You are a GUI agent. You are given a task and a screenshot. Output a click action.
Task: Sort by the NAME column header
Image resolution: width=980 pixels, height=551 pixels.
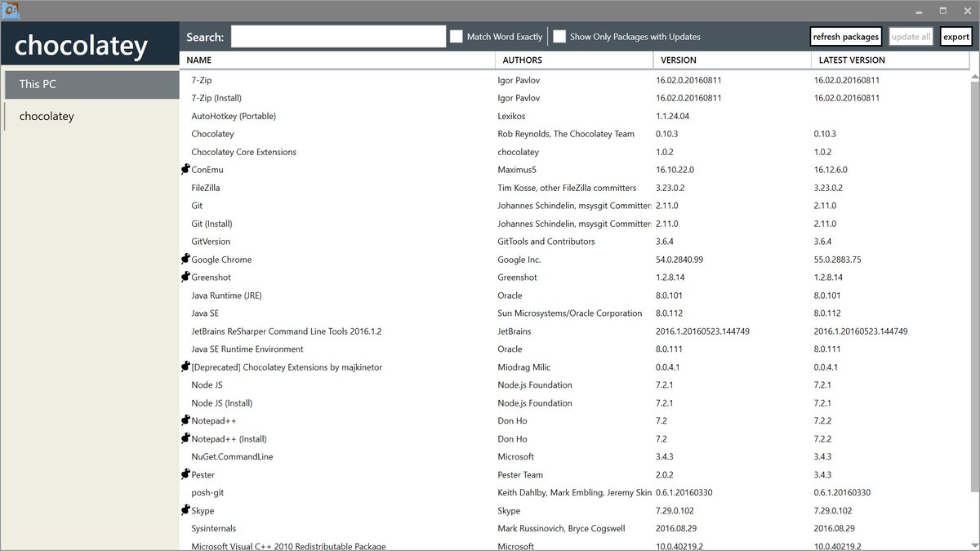(337, 60)
